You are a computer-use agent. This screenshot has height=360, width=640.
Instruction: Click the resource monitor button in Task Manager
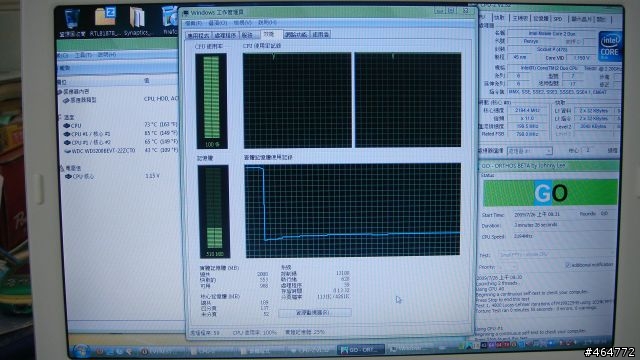(314, 313)
